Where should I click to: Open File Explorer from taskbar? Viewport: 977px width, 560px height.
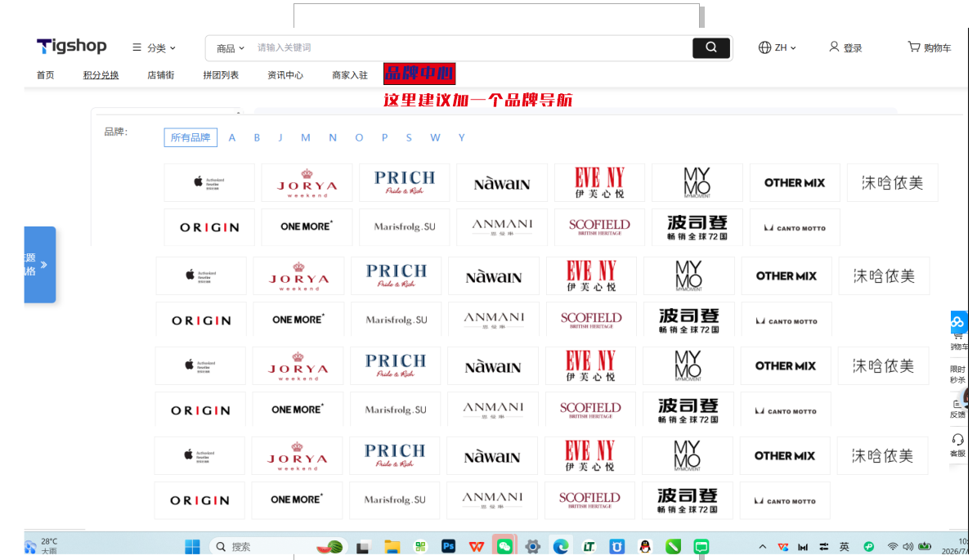[x=392, y=547]
